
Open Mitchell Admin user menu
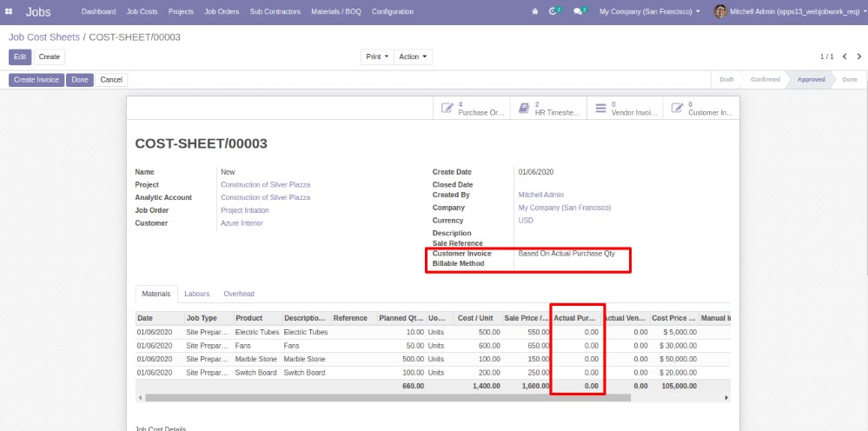pos(787,12)
